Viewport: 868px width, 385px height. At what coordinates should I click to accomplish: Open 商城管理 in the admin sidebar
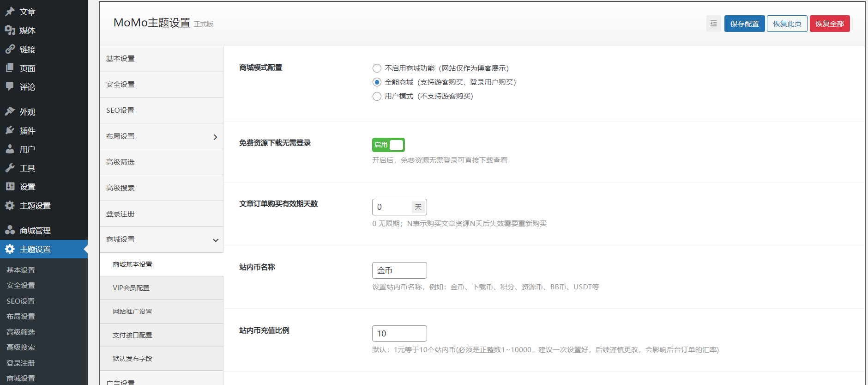tap(35, 230)
